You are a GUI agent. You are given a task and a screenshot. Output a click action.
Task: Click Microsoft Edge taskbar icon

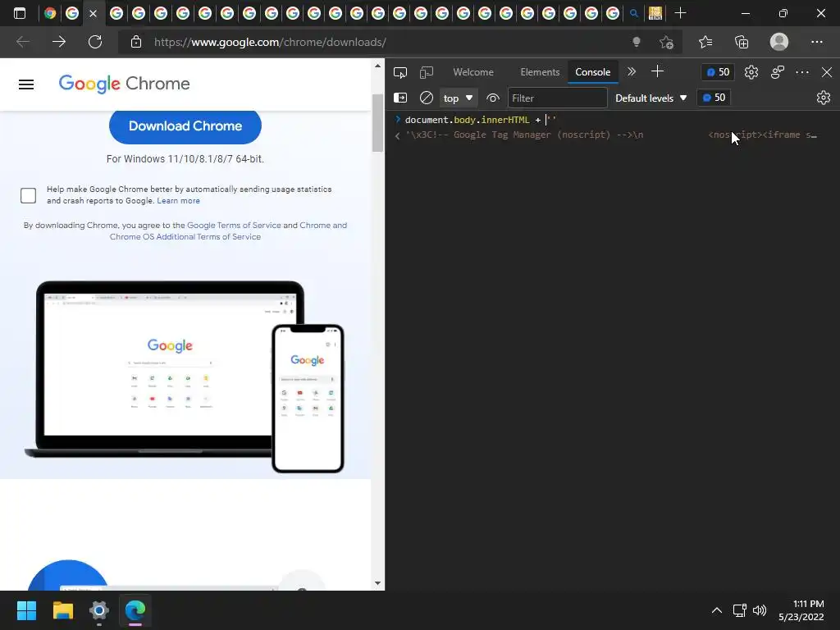point(135,610)
